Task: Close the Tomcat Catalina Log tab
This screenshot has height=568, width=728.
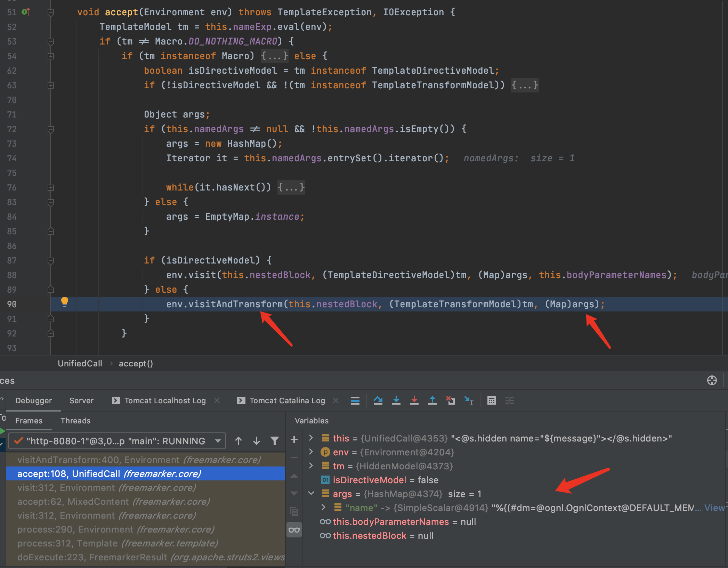Action: pos(336,400)
